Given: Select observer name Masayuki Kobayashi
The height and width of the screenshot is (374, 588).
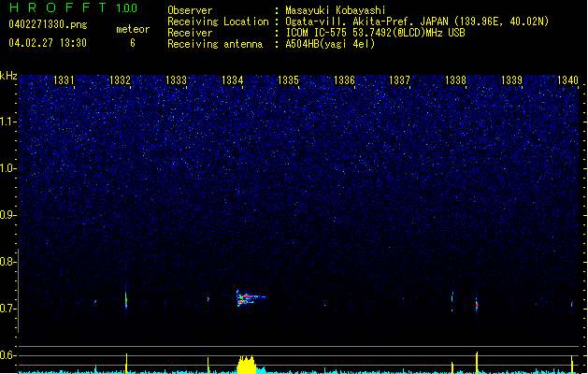Looking at the screenshot, I should pyautogui.click(x=336, y=10).
